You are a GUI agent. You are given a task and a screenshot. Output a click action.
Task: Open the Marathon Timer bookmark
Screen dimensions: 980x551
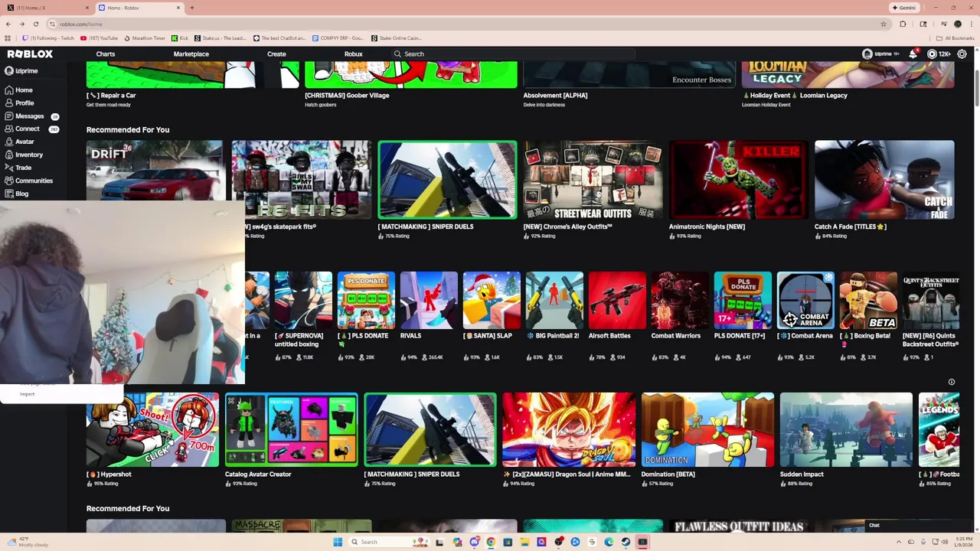click(145, 37)
